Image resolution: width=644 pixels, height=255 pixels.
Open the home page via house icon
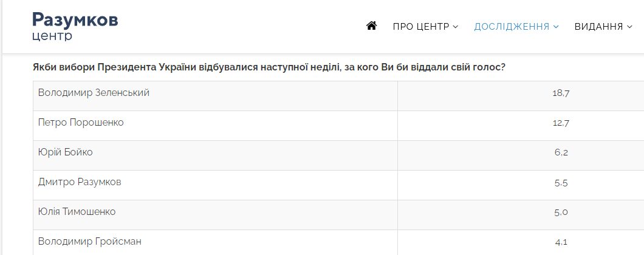pos(371,26)
